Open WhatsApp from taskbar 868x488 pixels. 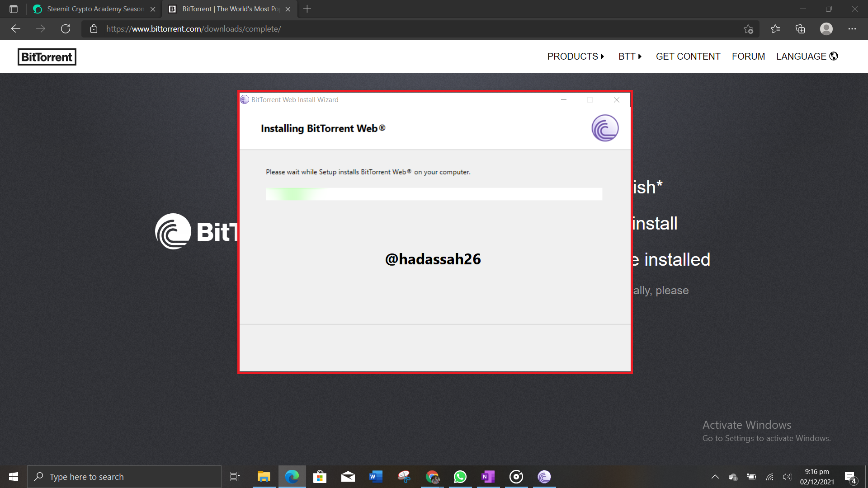pyautogui.click(x=460, y=477)
